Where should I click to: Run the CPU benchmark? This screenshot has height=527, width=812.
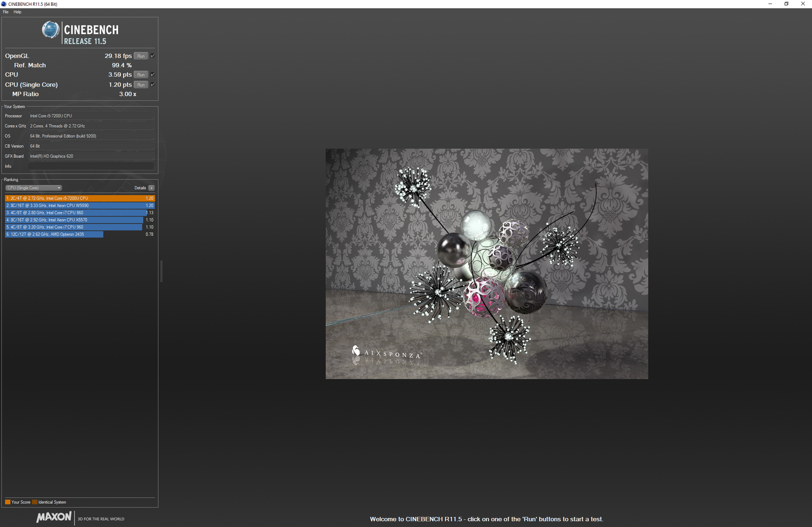tap(141, 75)
